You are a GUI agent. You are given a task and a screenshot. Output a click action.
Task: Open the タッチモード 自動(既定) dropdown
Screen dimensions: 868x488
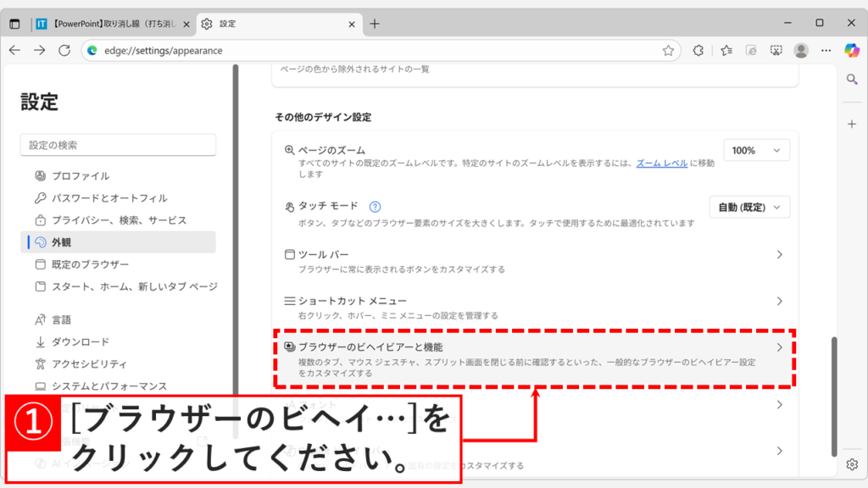click(x=749, y=206)
